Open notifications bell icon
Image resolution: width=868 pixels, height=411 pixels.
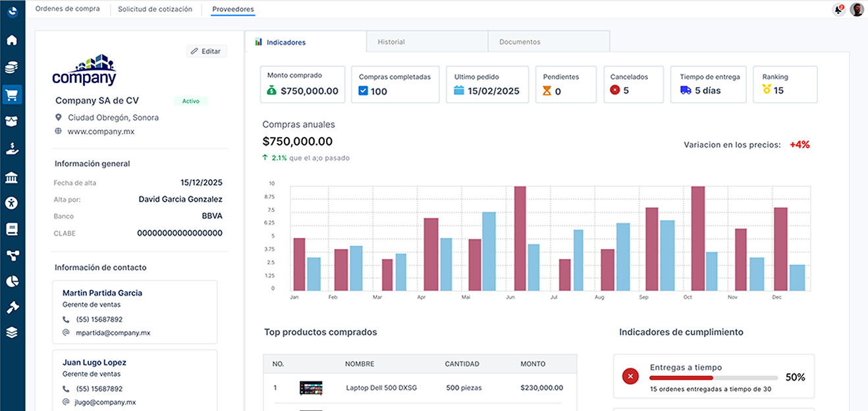coord(838,9)
